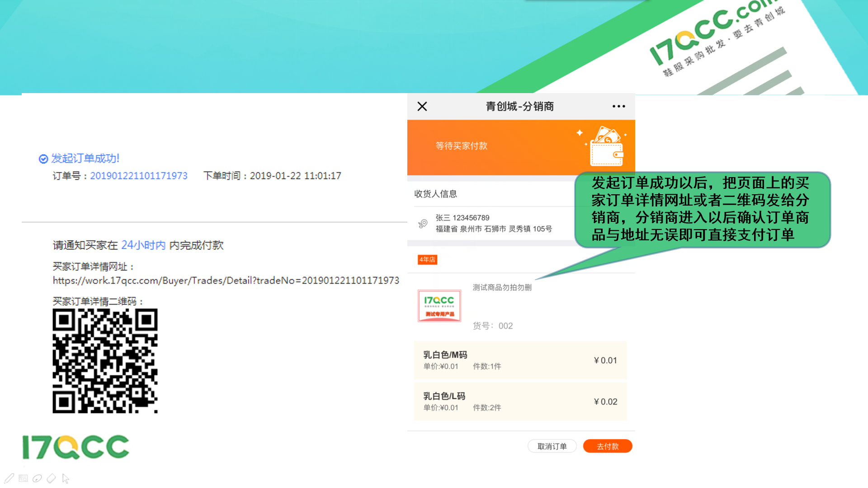Select the arrow cursor tool icon
This screenshot has width=868, height=488.
click(x=66, y=478)
